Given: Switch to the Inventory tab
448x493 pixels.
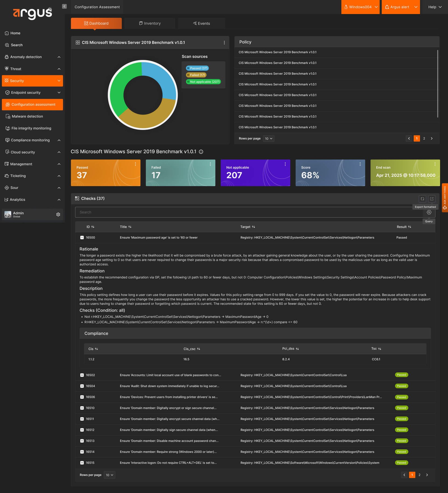Looking at the screenshot, I should click(150, 23).
